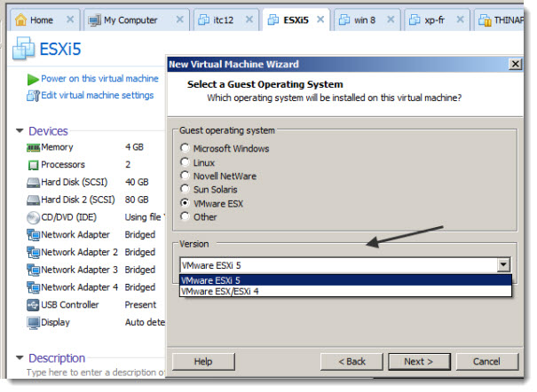Click Power on this virtual machine

(99, 79)
